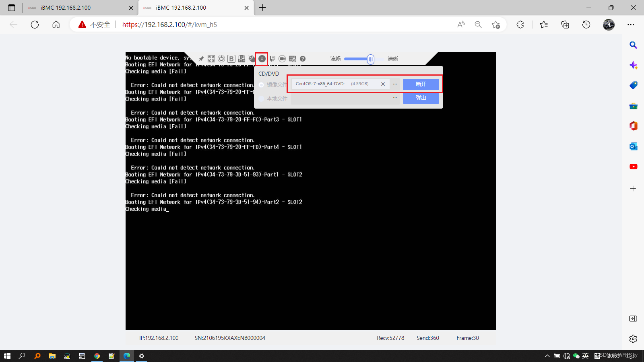644x362 pixels.
Task: Open sidebar settings gear icon
Action: 633,339
